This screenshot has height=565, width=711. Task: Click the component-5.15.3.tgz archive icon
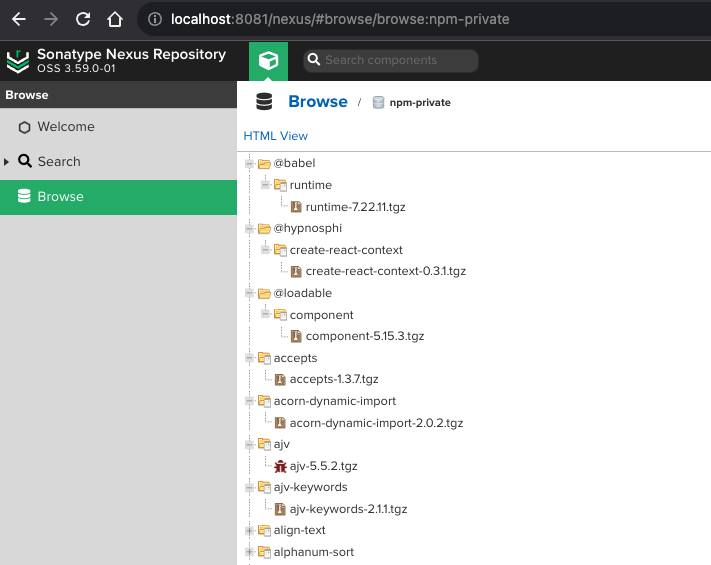(296, 336)
